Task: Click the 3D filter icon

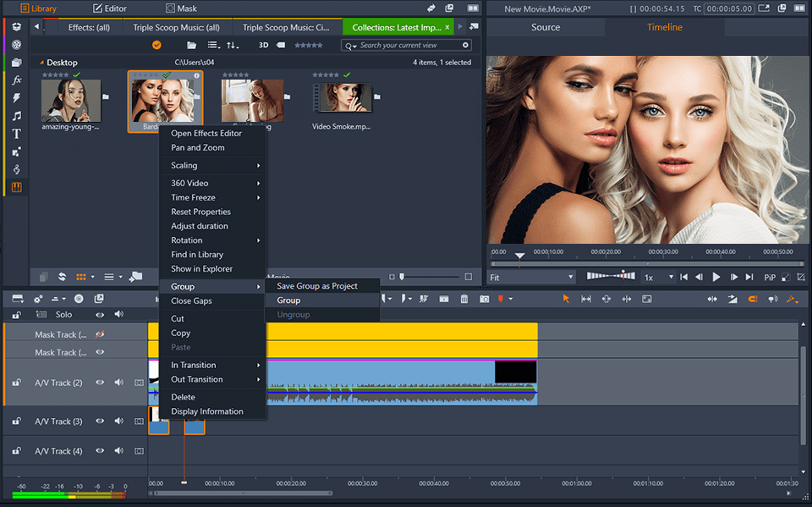Action: (x=263, y=45)
